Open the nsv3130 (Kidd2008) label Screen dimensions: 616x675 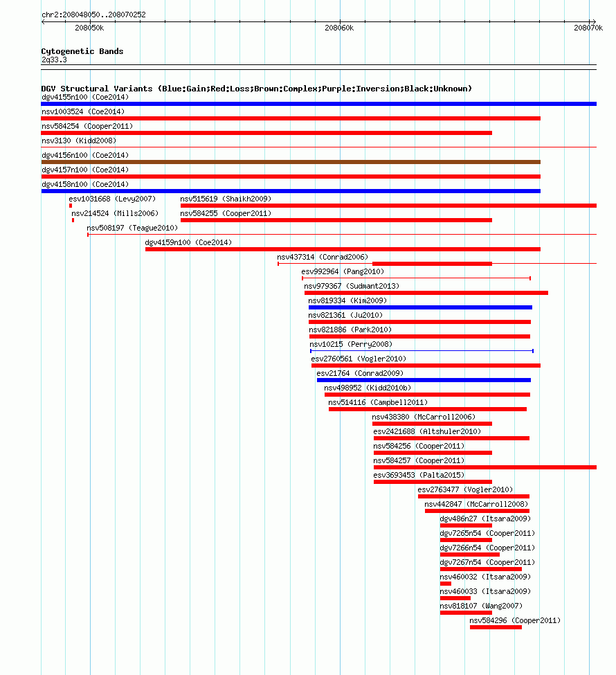click(79, 141)
